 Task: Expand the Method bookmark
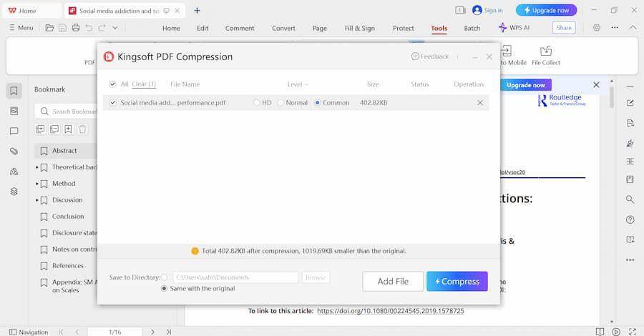[x=37, y=184]
